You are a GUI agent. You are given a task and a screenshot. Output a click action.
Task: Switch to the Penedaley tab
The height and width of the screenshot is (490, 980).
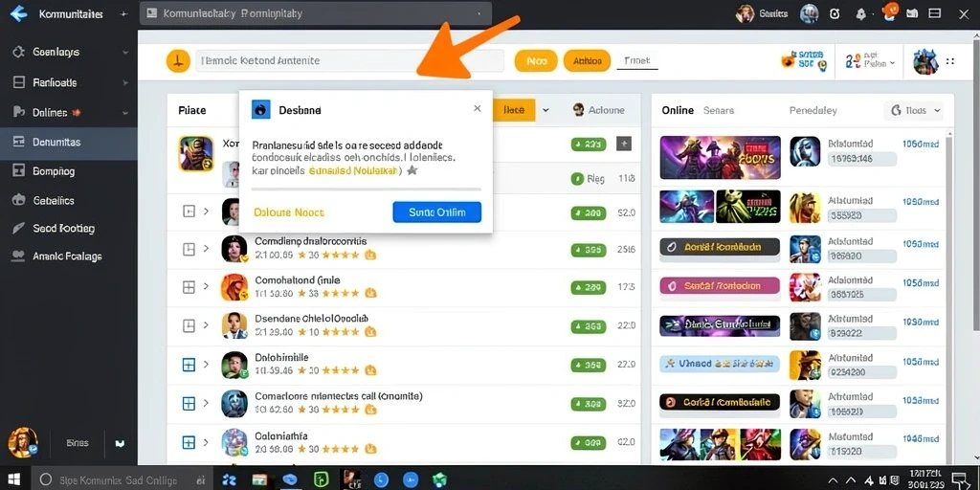(x=813, y=111)
